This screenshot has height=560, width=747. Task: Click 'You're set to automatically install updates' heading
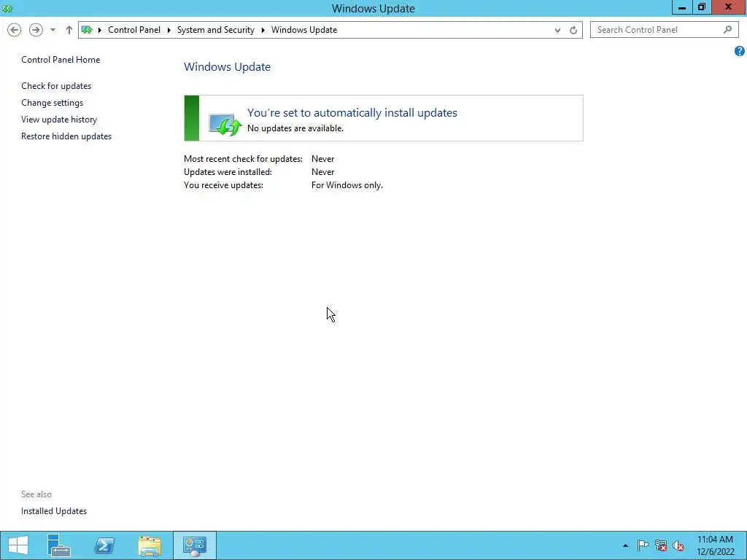click(352, 112)
